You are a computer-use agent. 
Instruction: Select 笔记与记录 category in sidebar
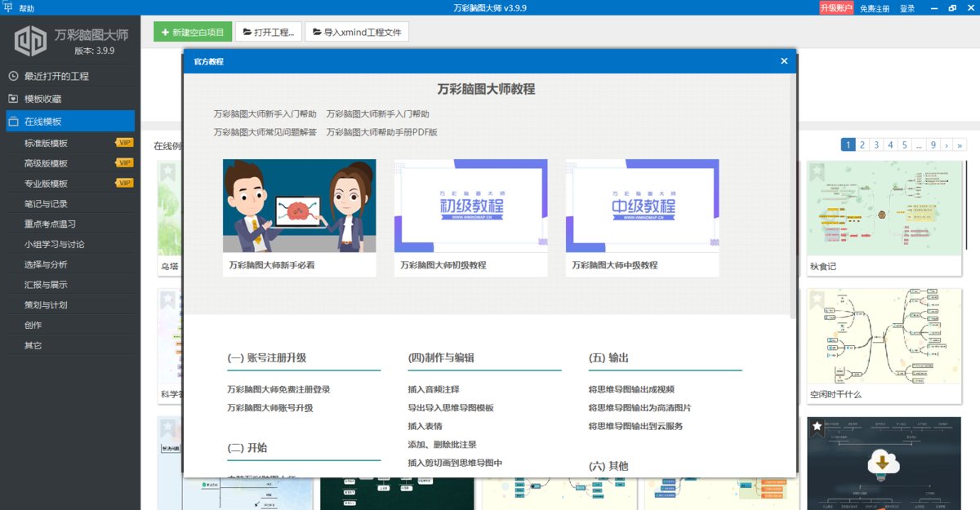pyautogui.click(x=46, y=203)
